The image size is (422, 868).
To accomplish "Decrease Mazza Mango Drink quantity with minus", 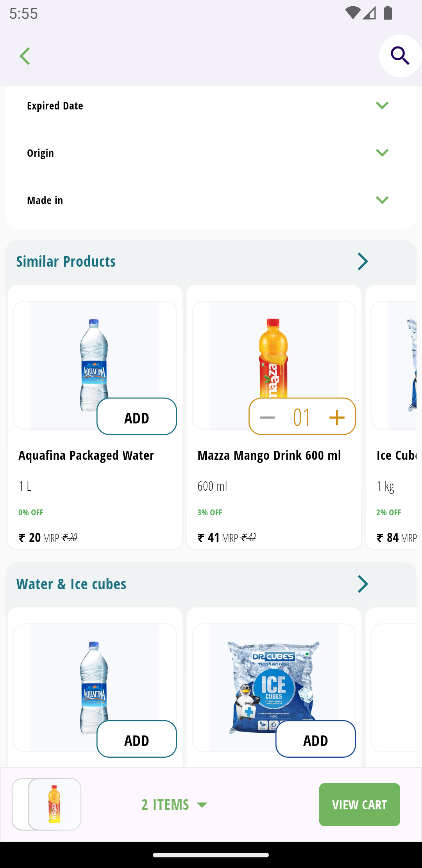I will coord(268,417).
